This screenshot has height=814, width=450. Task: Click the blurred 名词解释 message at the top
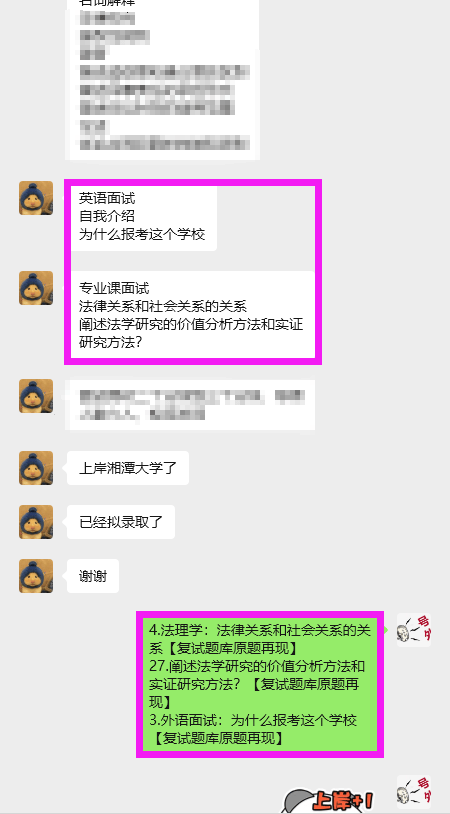pyautogui.click(x=163, y=78)
